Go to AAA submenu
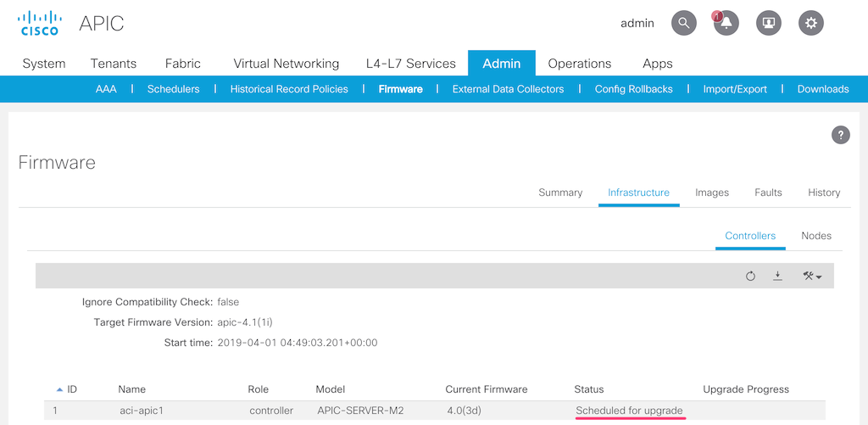The width and height of the screenshot is (868, 425). (x=106, y=89)
